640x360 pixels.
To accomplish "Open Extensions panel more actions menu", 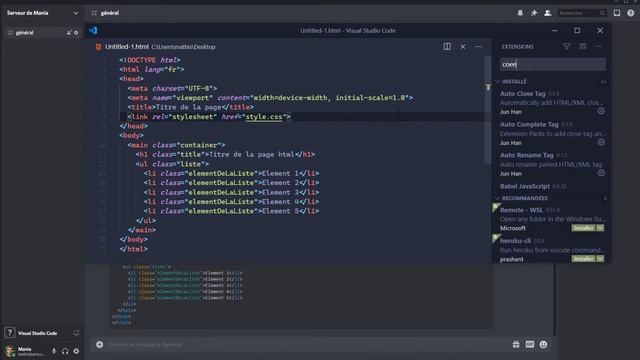I will pos(599,47).
